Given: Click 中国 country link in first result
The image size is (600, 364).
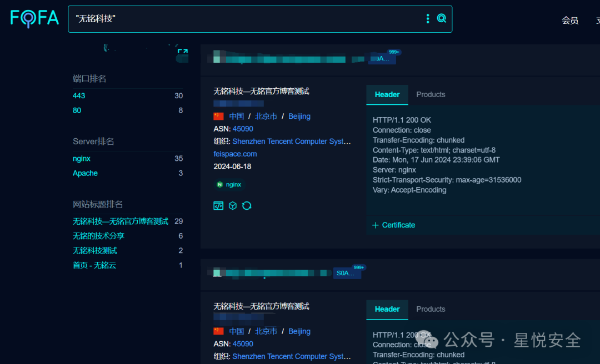Looking at the screenshot, I should (237, 116).
